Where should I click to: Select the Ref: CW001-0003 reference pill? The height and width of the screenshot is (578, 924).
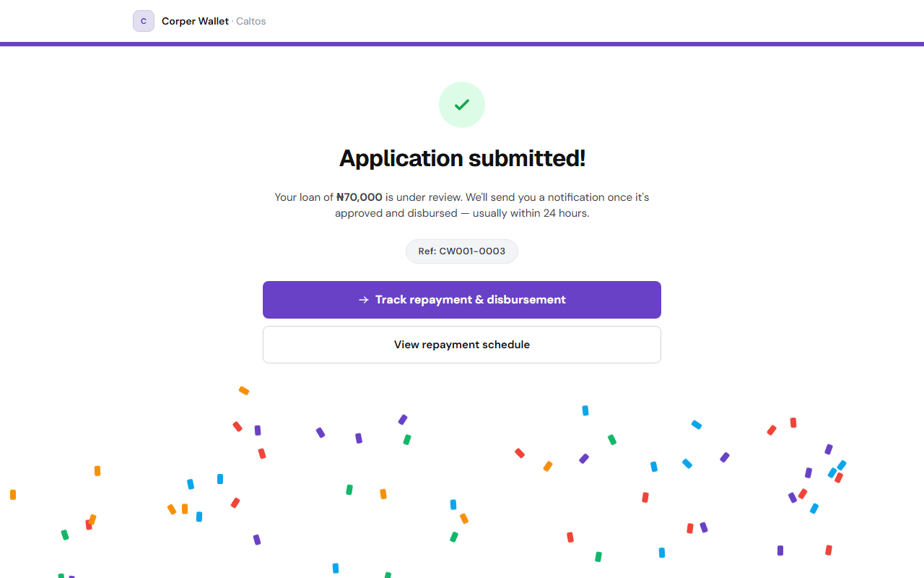click(462, 251)
